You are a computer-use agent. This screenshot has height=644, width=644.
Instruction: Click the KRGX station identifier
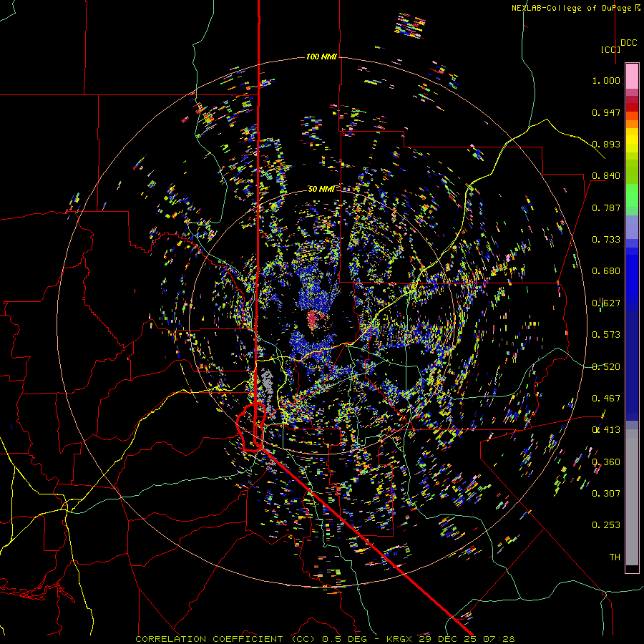pos(399,639)
